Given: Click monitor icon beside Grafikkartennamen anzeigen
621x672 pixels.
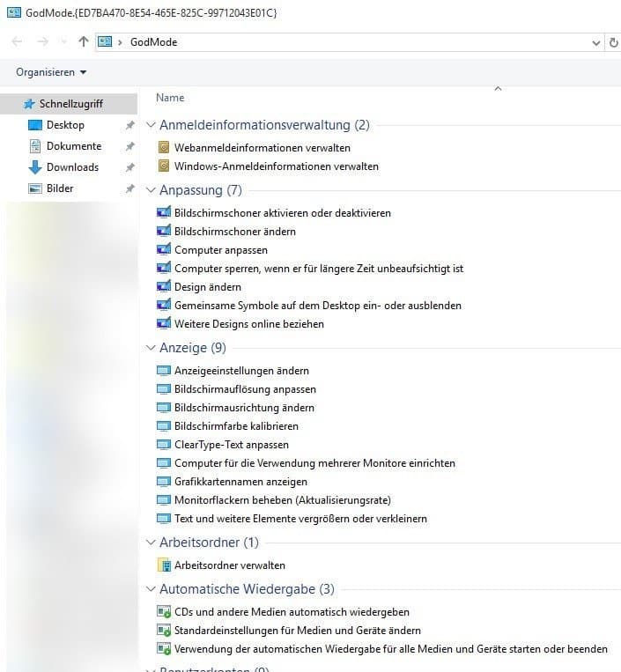Looking at the screenshot, I should [164, 481].
